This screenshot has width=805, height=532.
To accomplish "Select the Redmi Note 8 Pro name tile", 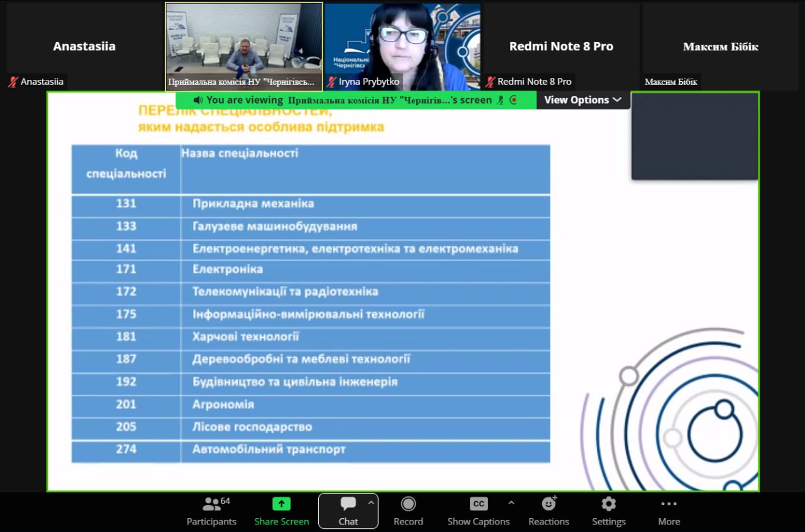I will 561,47.
